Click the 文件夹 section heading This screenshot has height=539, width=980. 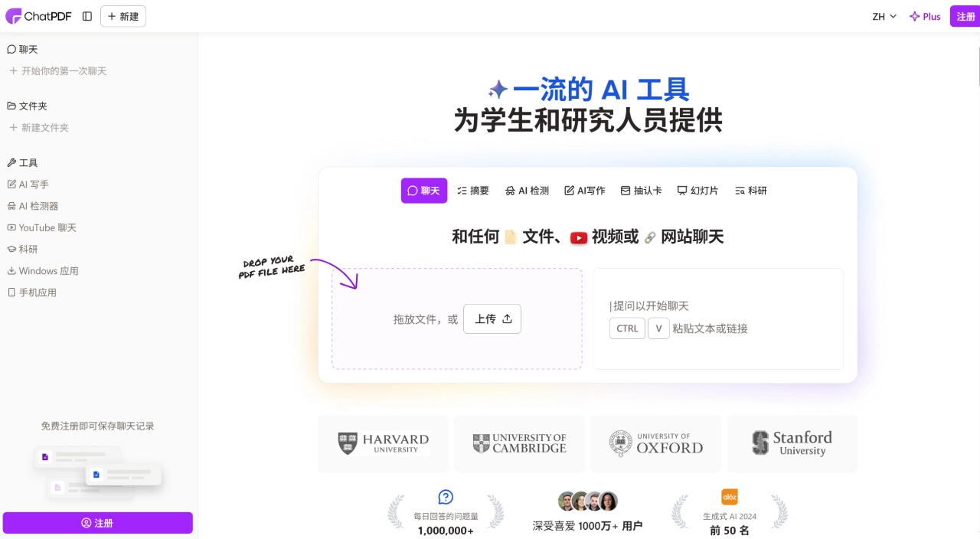click(x=28, y=106)
